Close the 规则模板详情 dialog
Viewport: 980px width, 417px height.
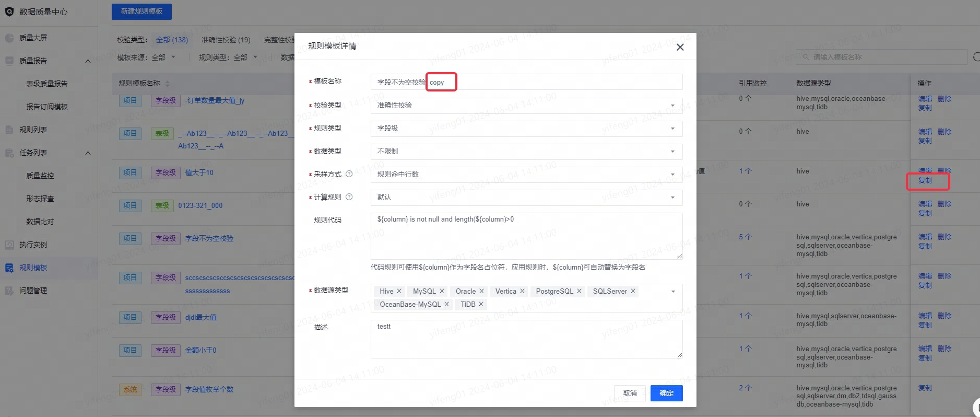tap(680, 47)
